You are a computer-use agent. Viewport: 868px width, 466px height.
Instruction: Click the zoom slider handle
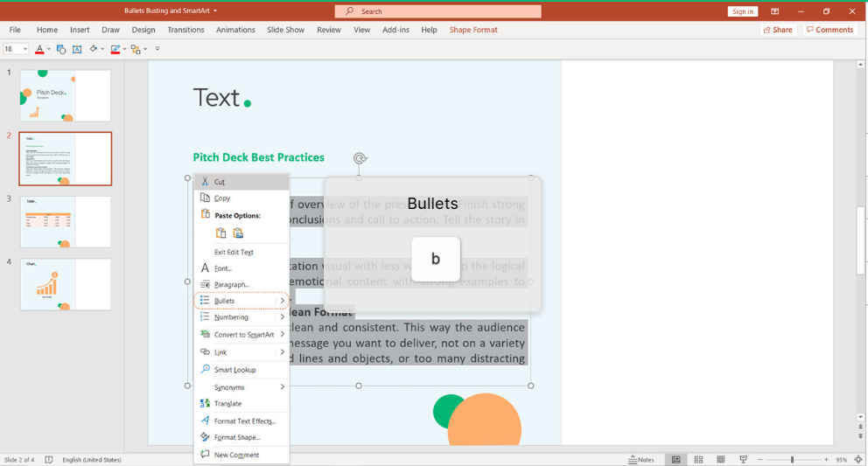coord(792,460)
